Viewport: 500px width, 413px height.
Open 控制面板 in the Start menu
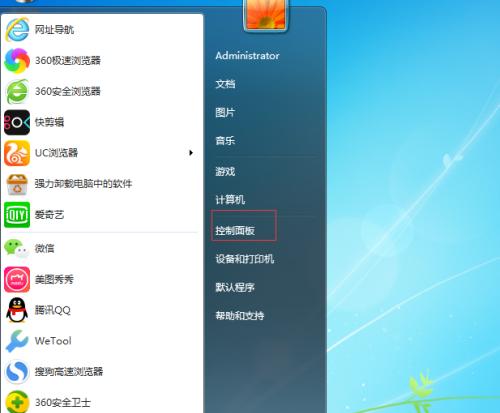tap(235, 230)
